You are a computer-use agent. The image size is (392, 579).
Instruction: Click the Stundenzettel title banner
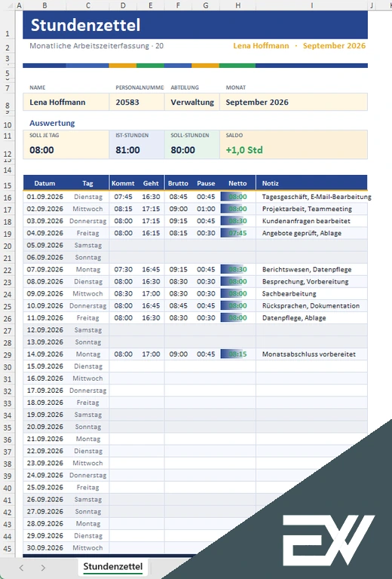click(x=195, y=25)
